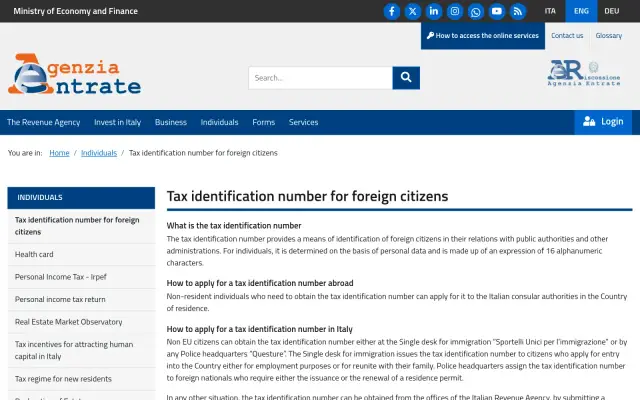This screenshot has width=640, height=400.
Task: Open Tax incentives for attracting human capital
Action: pyautogui.click(x=81, y=350)
